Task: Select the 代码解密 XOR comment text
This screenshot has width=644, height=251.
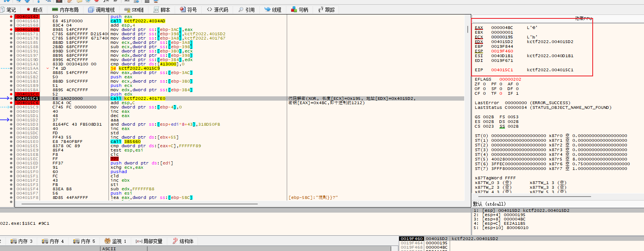Action: pyautogui.click(x=351, y=101)
